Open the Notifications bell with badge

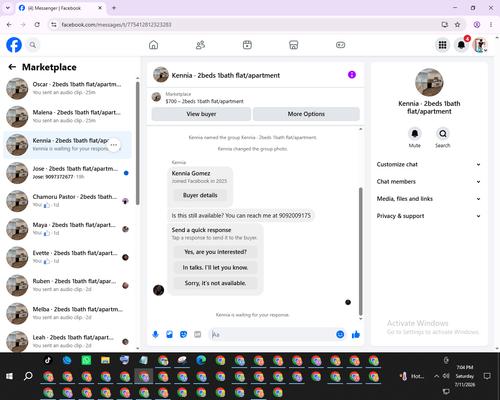(461, 45)
